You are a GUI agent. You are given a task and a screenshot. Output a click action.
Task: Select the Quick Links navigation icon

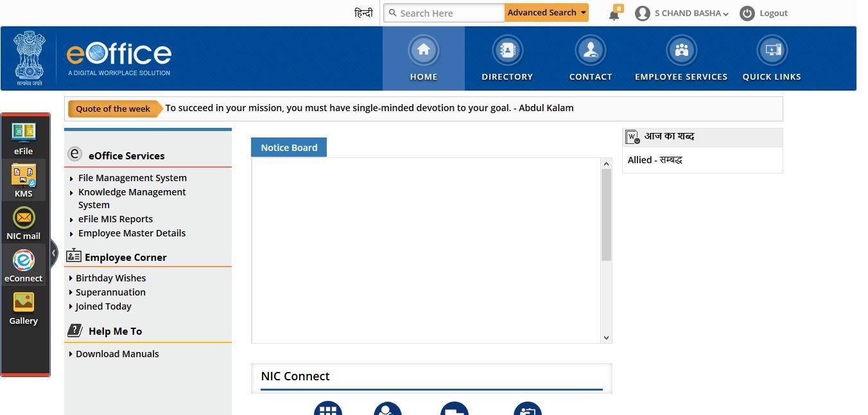tap(772, 58)
